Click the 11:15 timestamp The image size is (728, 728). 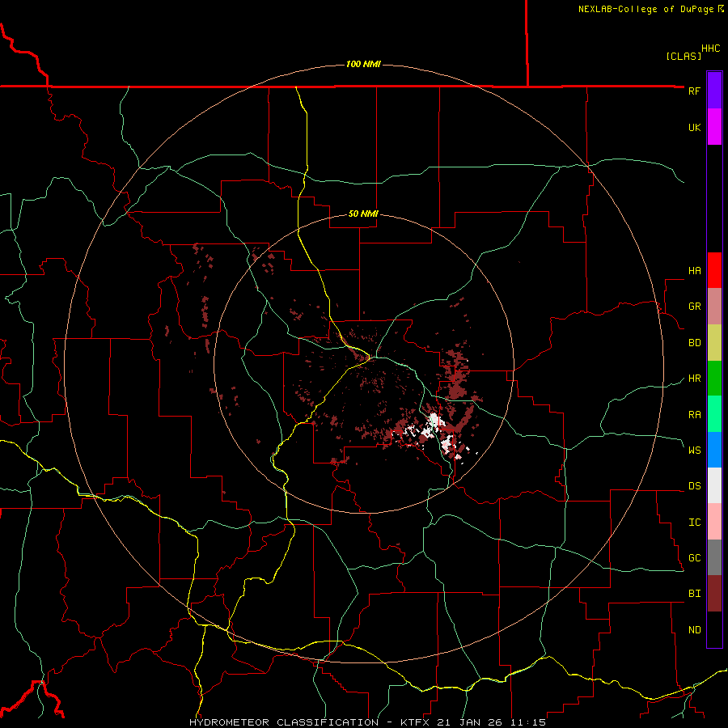pyautogui.click(x=528, y=722)
